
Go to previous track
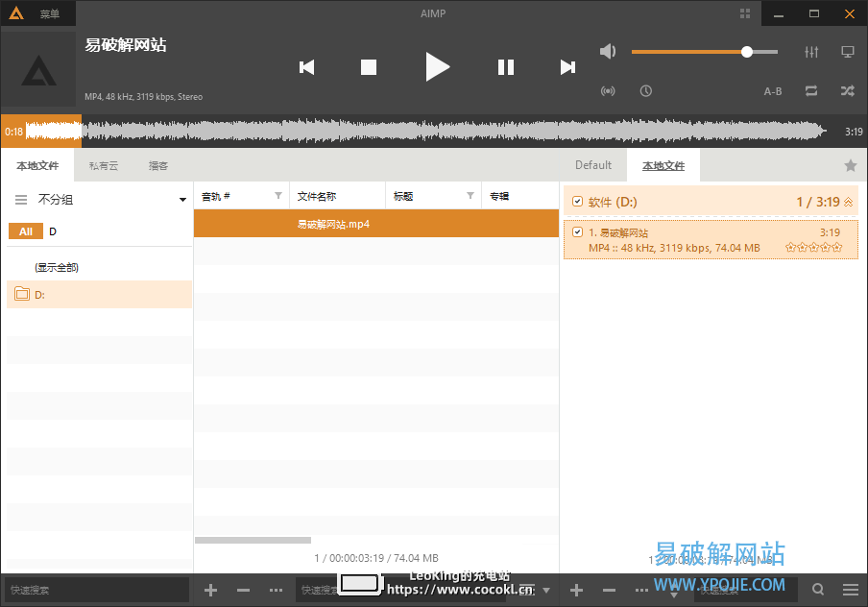(306, 67)
